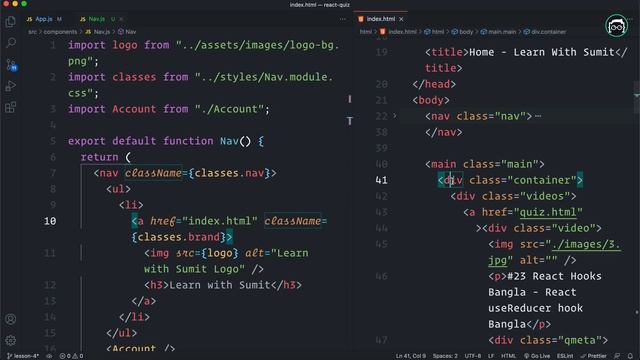This screenshot has width=640, height=360.
Task: Click line number 10 in Nav.js
Action: [50, 221]
